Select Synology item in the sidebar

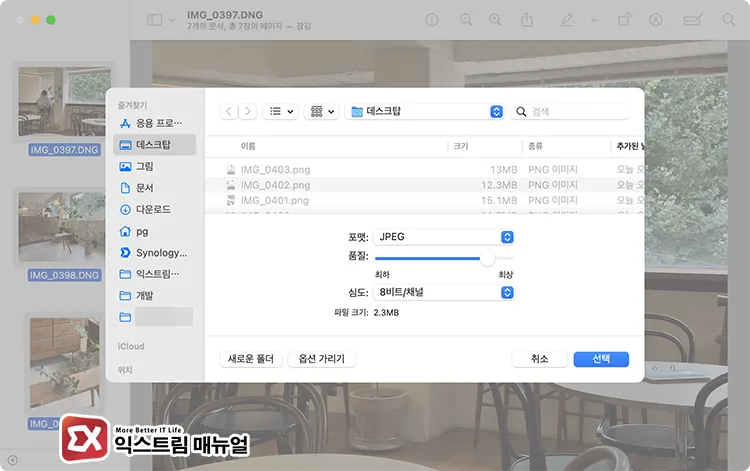coord(154,252)
